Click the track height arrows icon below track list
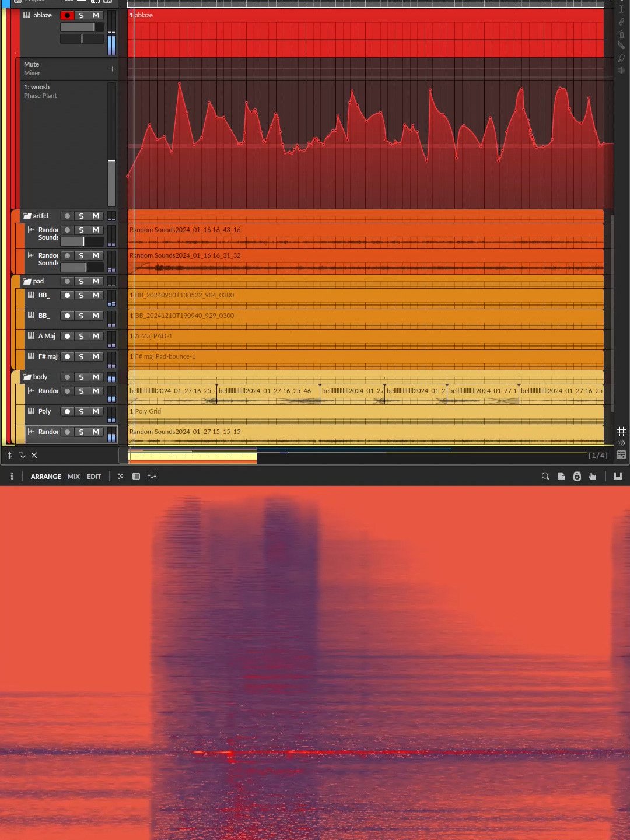The image size is (630, 840). pyautogui.click(x=9, y=455)
